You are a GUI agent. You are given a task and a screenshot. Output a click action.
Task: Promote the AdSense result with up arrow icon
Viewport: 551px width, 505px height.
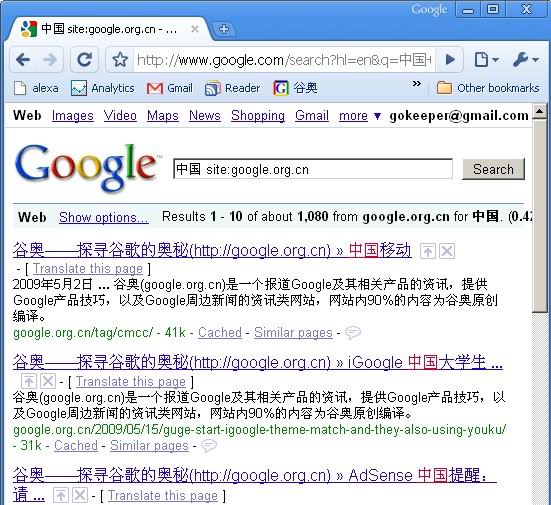[60, 495]
